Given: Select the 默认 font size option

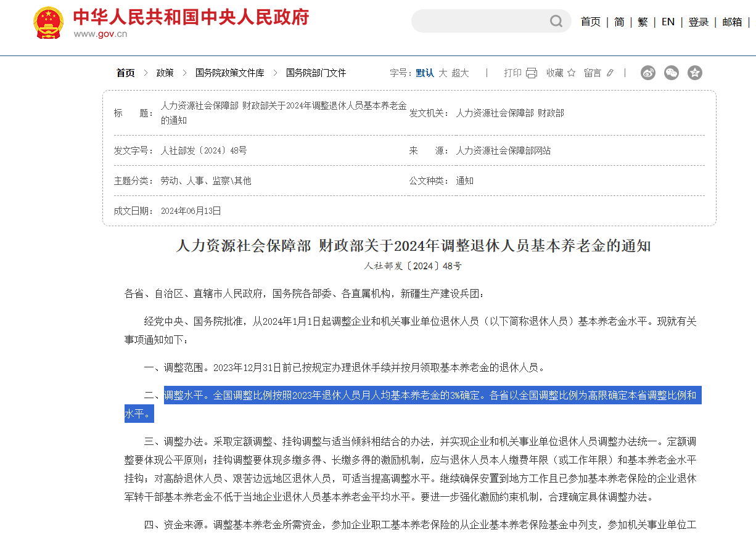Looking at the screenshot, I should point(425,72).
